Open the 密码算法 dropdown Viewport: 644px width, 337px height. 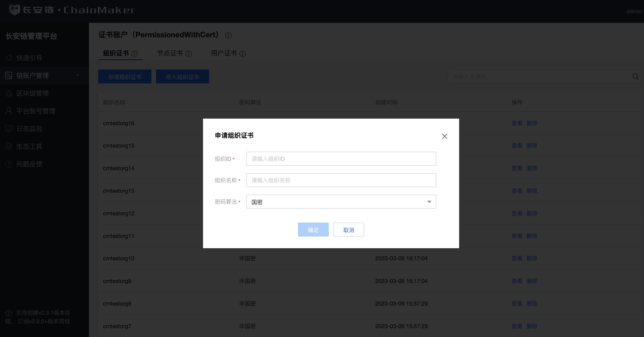[x=341, y=202]
